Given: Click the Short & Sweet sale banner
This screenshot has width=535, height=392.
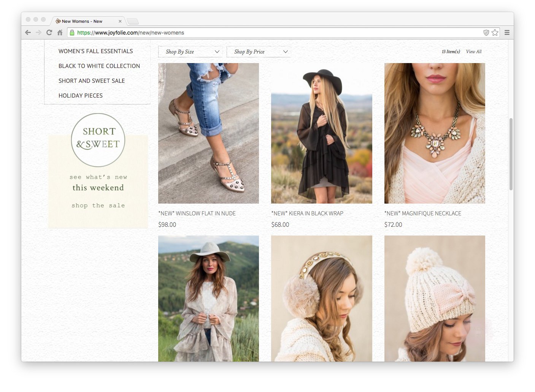Looking at the screenshot, I should tap(98, 171).
